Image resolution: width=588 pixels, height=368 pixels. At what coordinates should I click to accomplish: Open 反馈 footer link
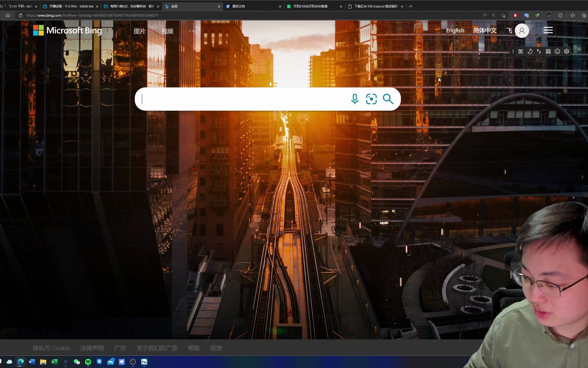coord(216,348)
